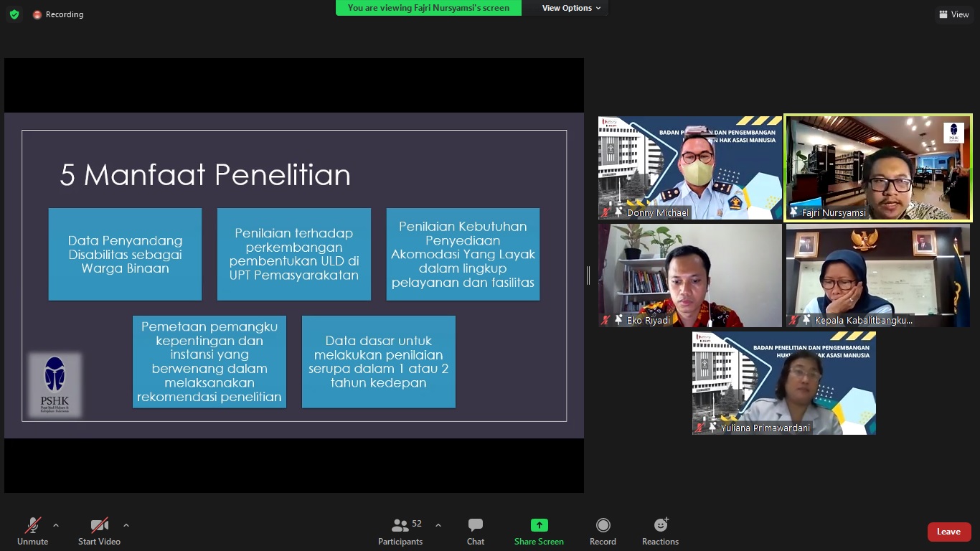
Task: Select Fajri Nursyamsi's video tile
Action: [x=878, y=167]
